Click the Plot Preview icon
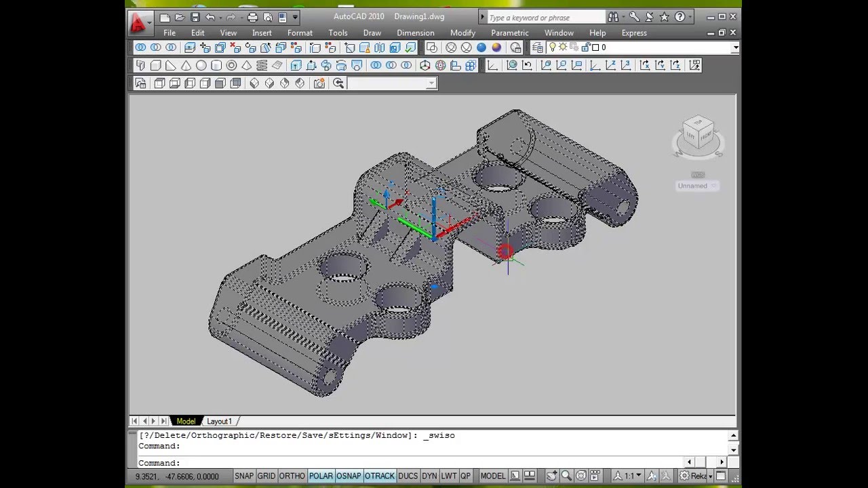The height and width of the screenshot is (488, 868). (x=267, y=18)
